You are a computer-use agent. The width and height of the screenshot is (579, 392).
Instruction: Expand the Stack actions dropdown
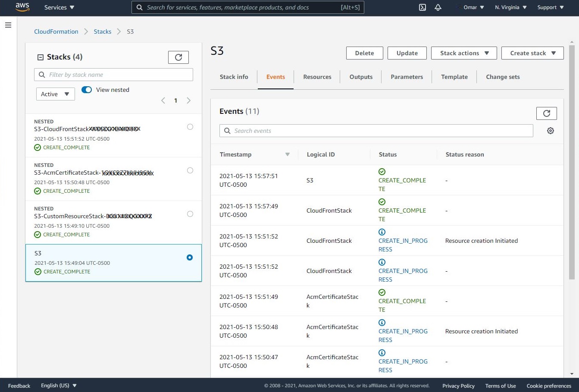[x=464, y=53]
